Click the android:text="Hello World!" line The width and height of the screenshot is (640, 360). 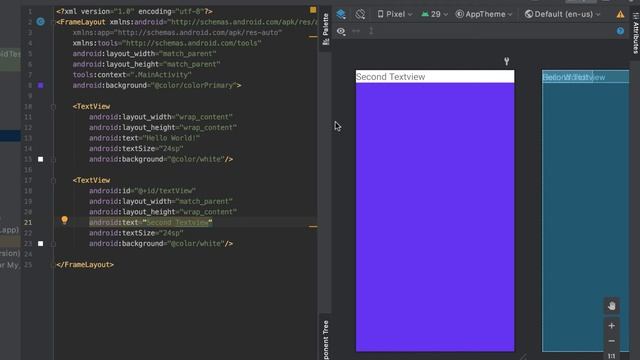tap(144, 138)
